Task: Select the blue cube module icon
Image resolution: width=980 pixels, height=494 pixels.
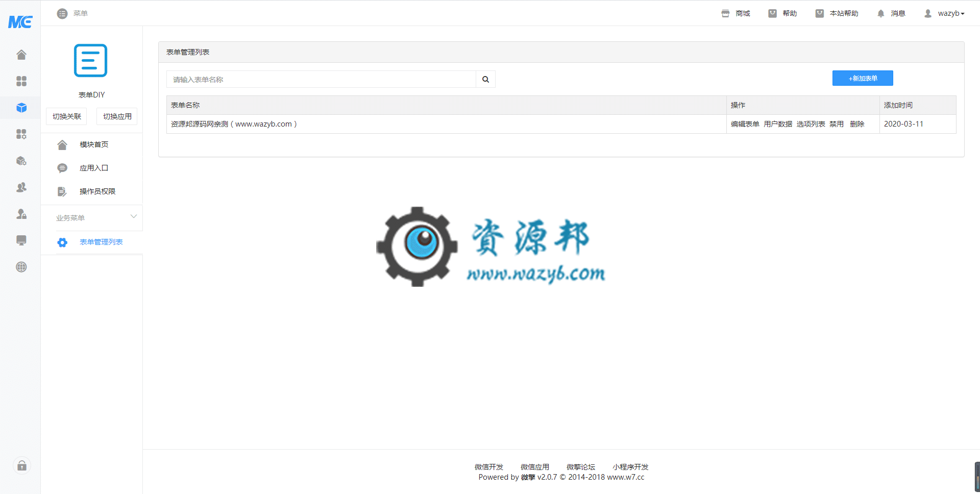Action: 21,108
